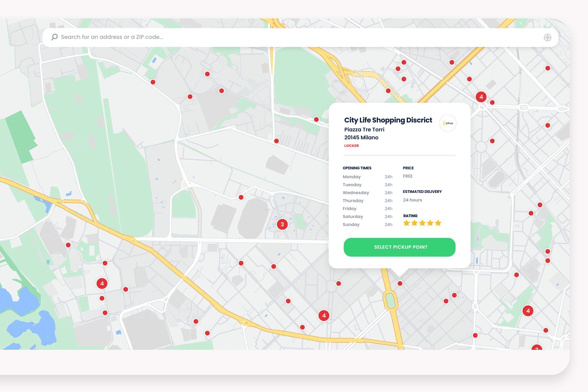Click the 24 hours estimated delivery text
This screenshot has height=392, width=588.
pyautogui.click(x=412, y=200)
